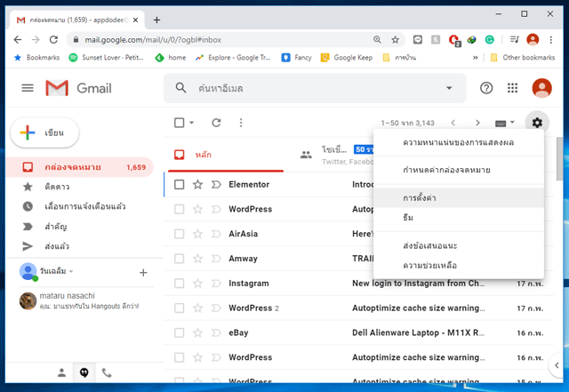Open the ส่งแล้ว sent folder
The image size is (569, 392).
coord(80,246)
